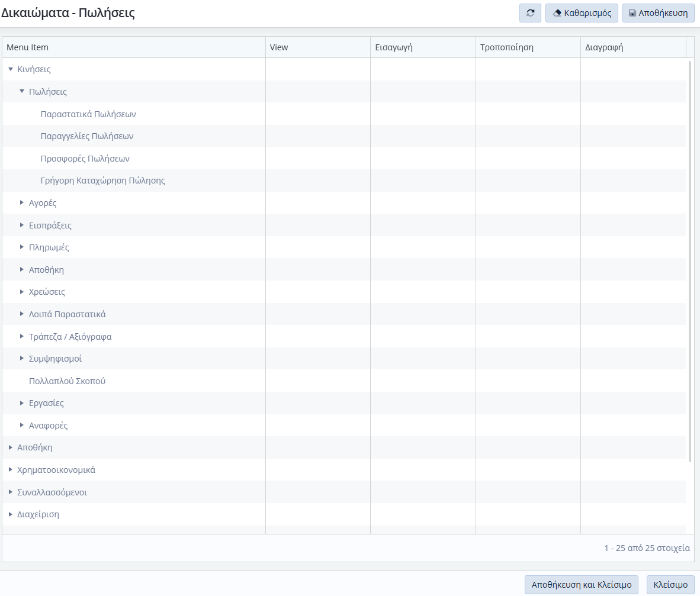This screenshot has height=596, width=700.
Task: Expand the Συμψηφισμοί node
Action: point(22,359)
